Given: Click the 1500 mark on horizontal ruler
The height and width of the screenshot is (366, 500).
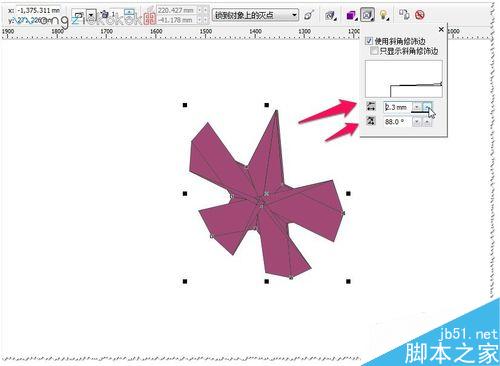Looking at the screenshot, I should pos(206,31).
